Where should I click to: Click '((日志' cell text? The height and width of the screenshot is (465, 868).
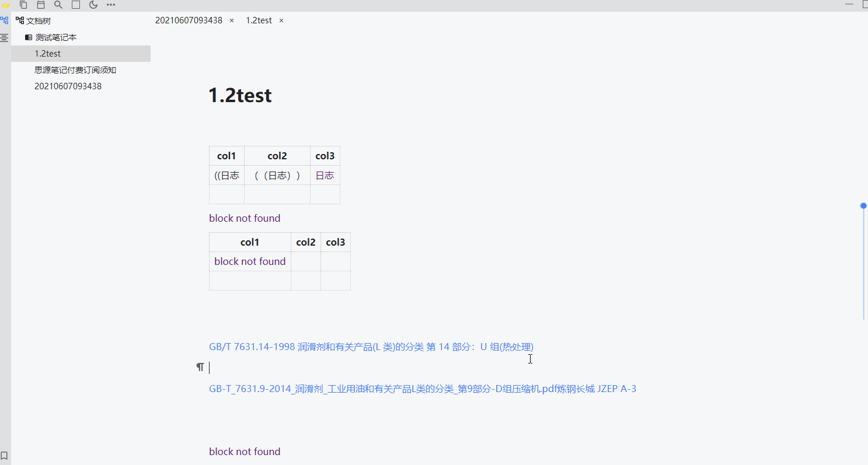pyautogui.click(x=226, y=175)
